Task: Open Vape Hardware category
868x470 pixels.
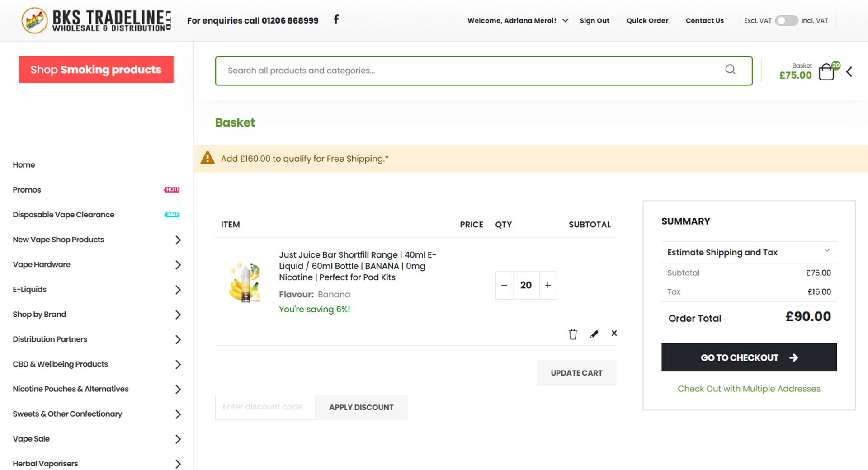Action: [x=42, y=264]
